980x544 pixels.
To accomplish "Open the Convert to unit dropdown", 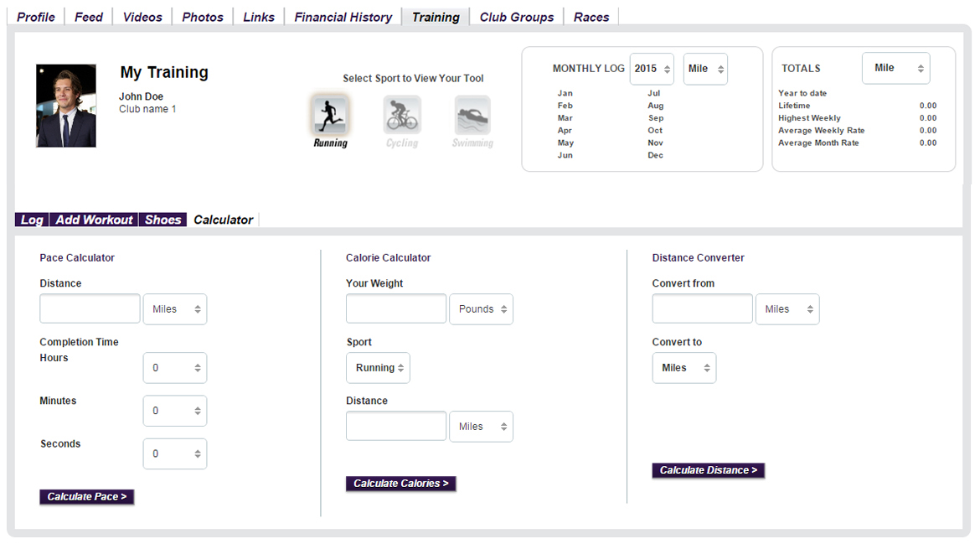I will 683,368.
